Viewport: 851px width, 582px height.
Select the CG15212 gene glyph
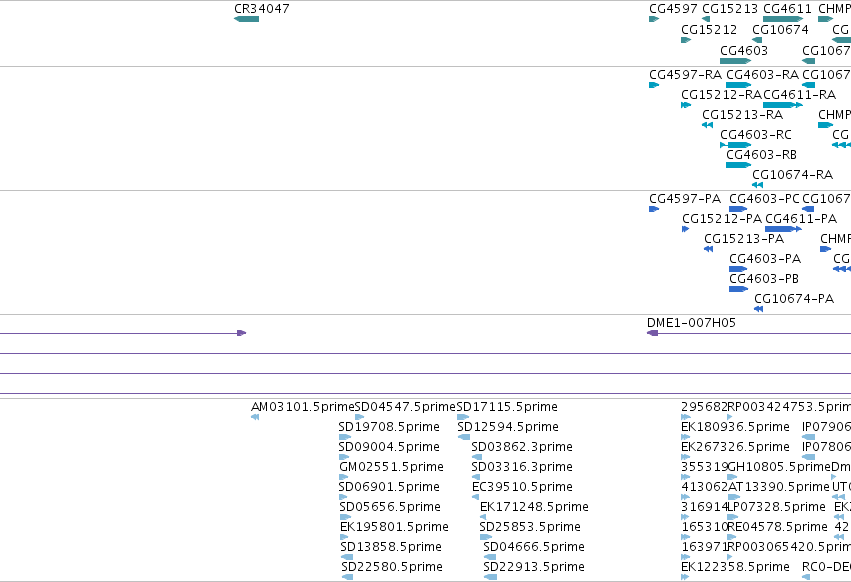686,40
